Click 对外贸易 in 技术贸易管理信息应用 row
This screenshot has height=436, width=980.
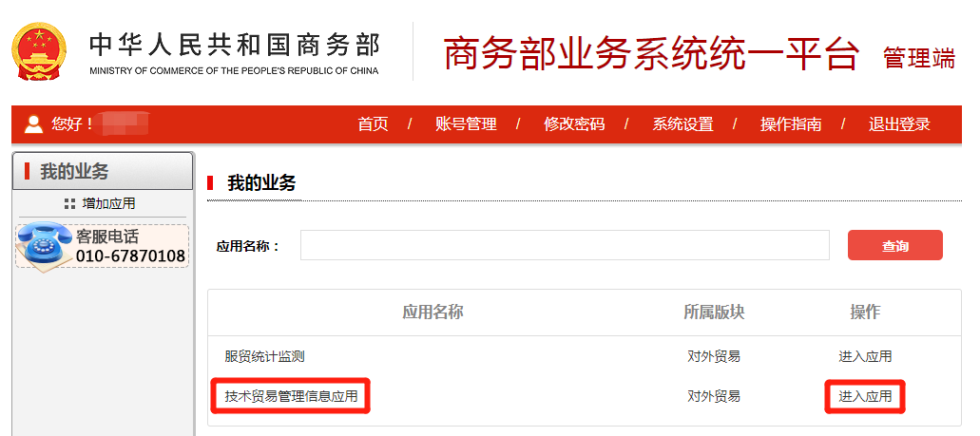714,396
